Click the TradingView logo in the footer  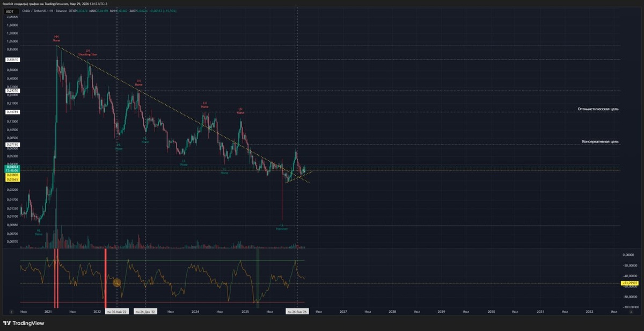pos(25,323)
